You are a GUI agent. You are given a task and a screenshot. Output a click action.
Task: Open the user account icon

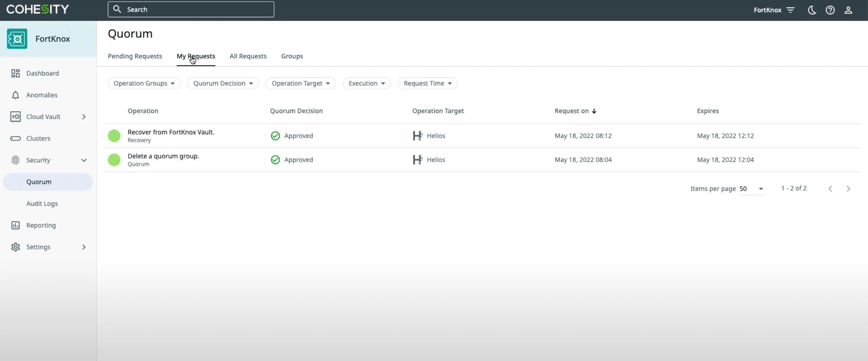(x=848, y=10)
